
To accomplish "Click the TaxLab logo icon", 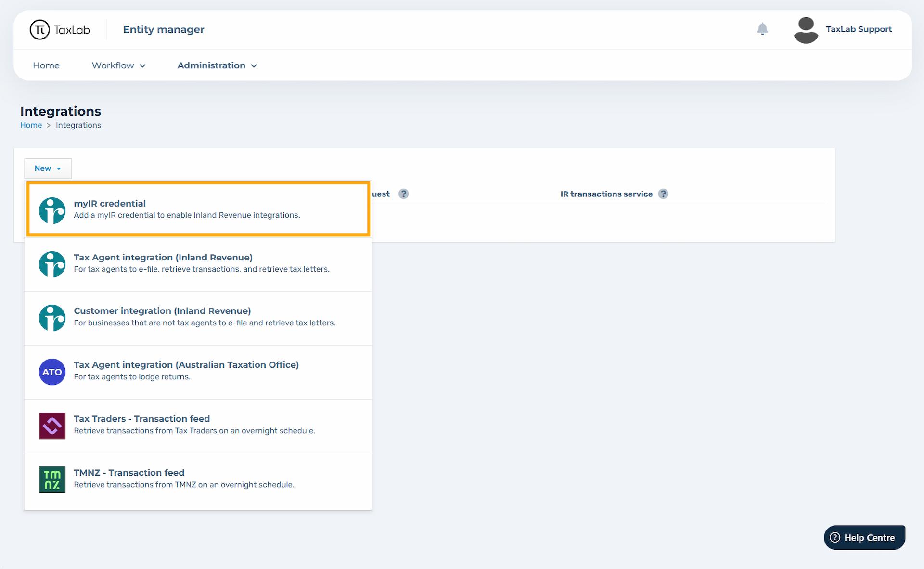I will [39, 29].
